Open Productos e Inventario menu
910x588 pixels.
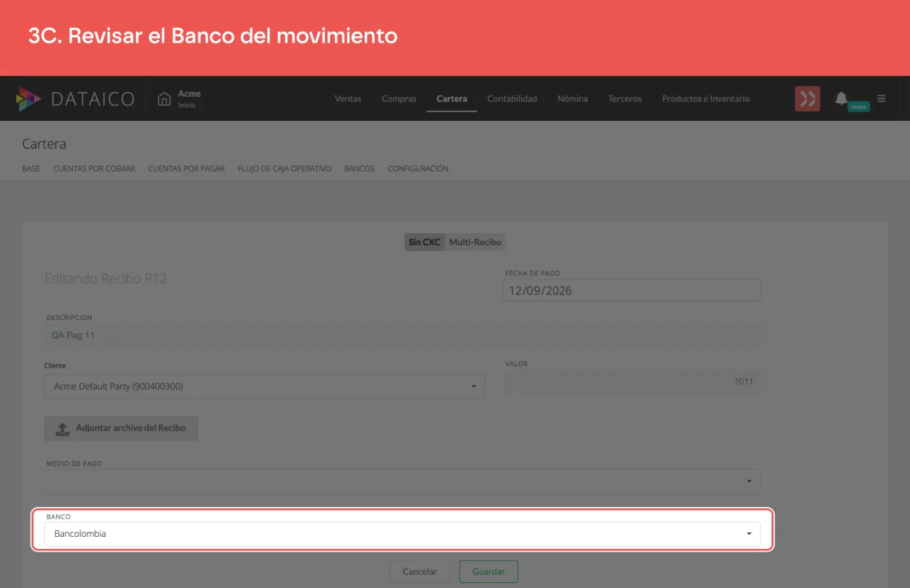[706, 99]
